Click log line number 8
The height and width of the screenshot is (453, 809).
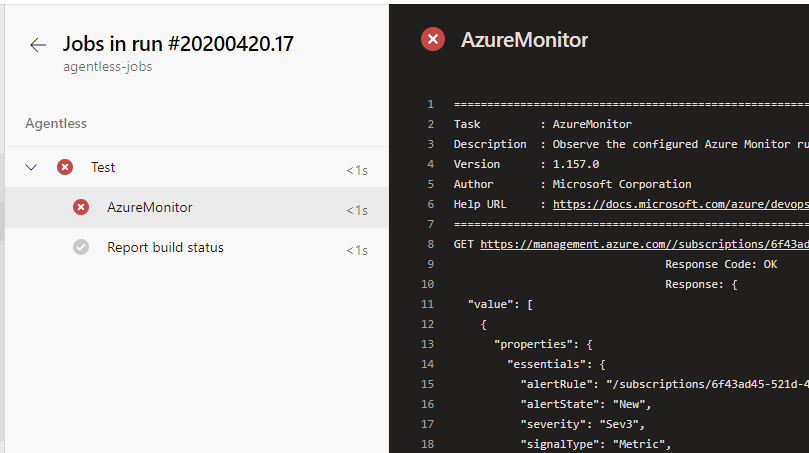pos(430,244)
